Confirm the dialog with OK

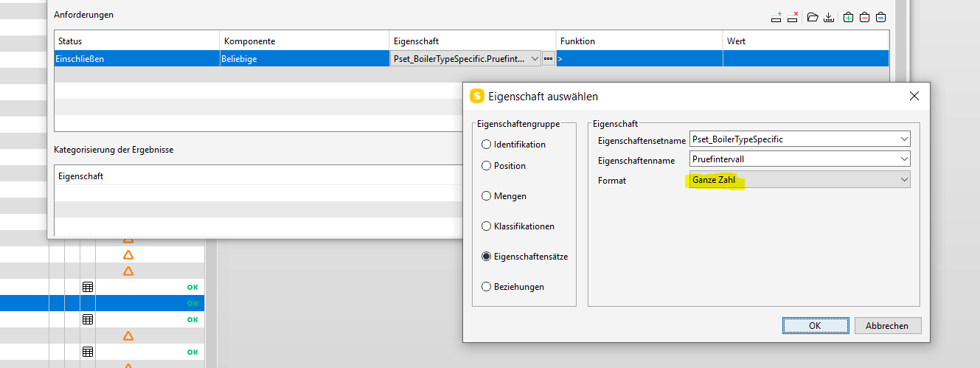coord(815,325)
